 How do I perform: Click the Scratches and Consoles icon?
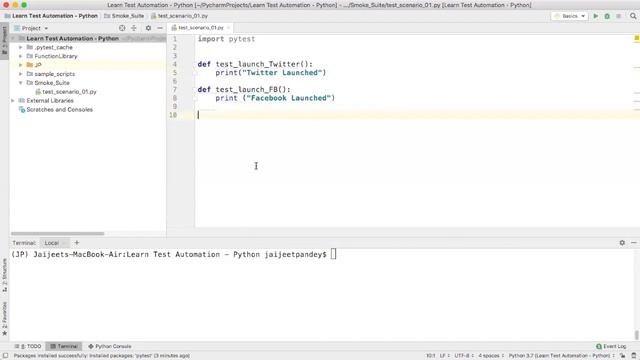tap(22, 109)
